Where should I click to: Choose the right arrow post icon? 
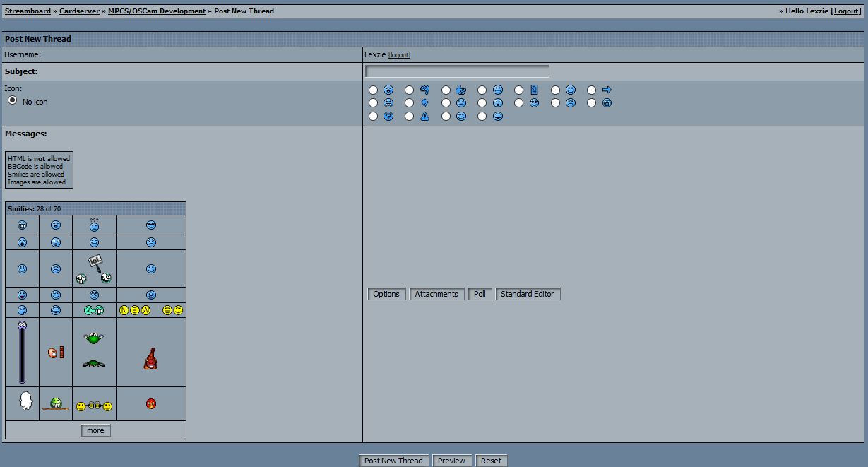(x=592, y=90)
